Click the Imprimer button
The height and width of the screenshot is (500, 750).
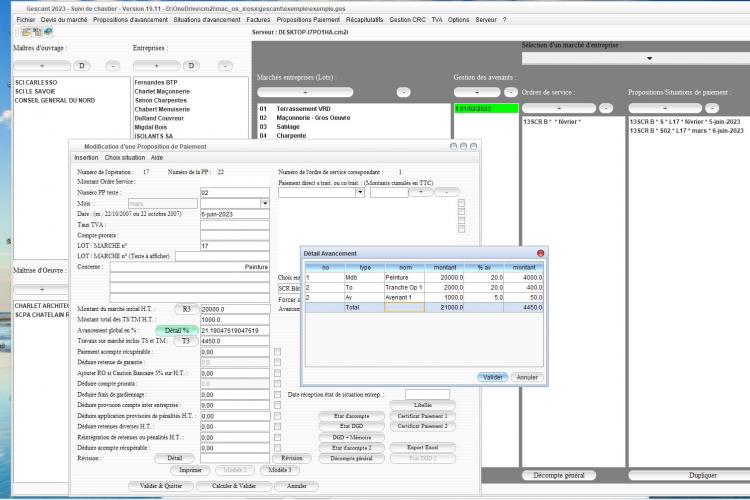(x=190, y=470)
